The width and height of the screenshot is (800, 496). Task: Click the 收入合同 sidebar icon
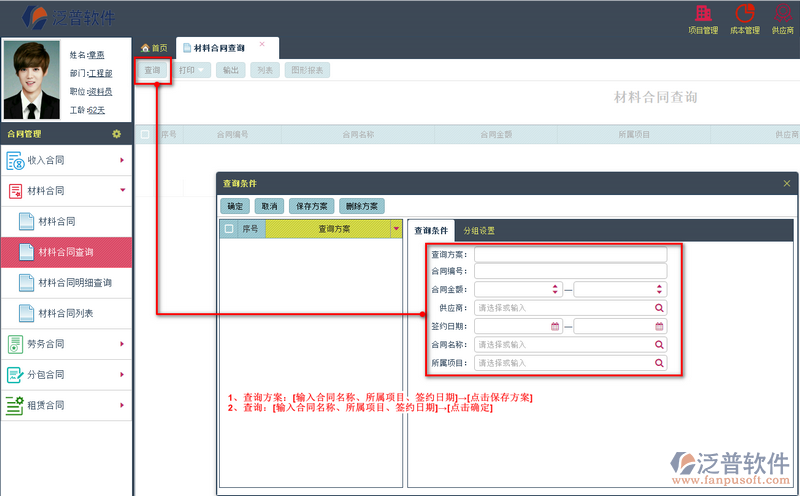coord(15,160)
